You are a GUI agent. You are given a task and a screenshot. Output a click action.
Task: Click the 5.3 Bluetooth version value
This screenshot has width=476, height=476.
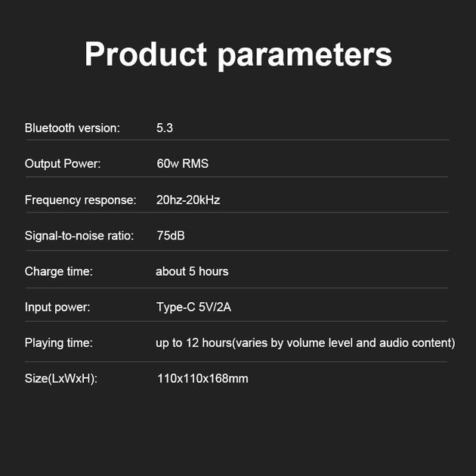(x=165, y=128)
